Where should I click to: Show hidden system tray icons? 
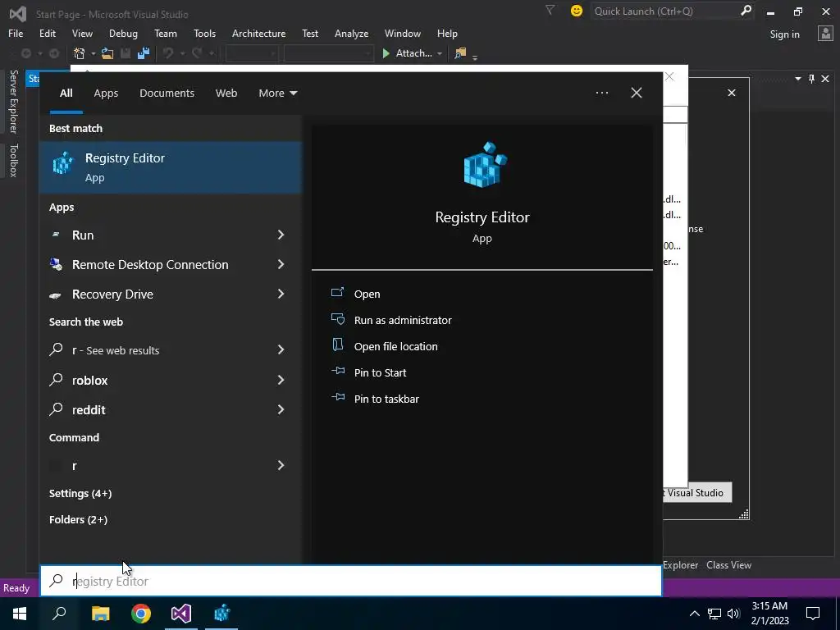pyautogui.click(x=694, y=614)
